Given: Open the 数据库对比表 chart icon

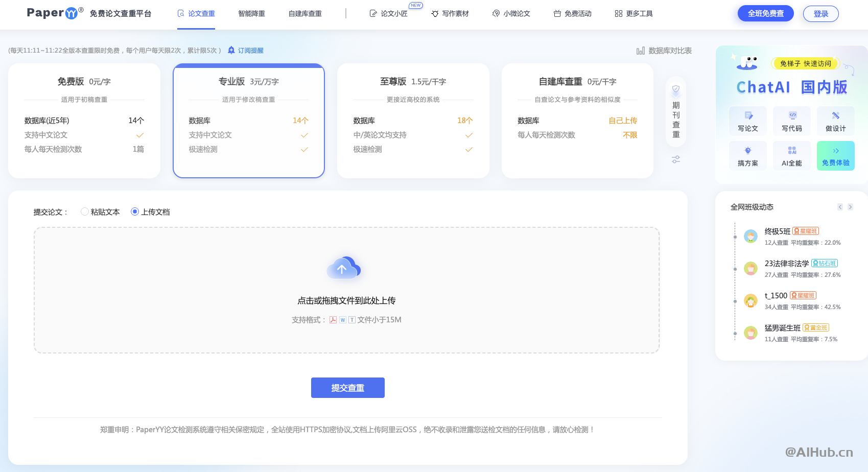Looking at the screenshot, I should click(641, 51).
